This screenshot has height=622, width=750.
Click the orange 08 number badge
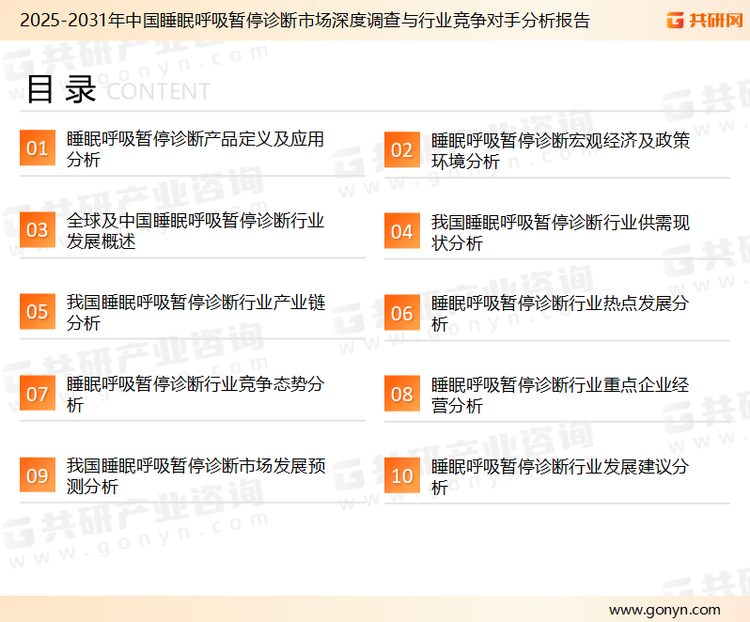[x=402, y=394]
